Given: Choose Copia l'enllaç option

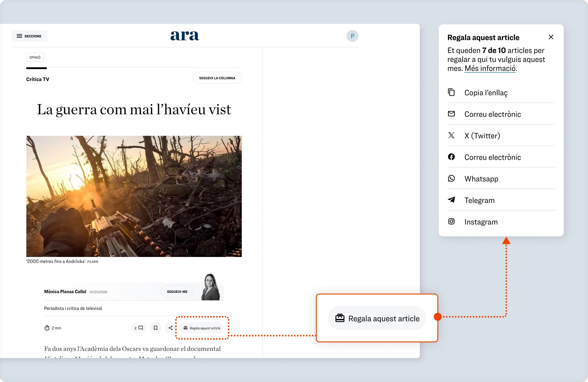Looking at the screenshot, I should (486, 93).
